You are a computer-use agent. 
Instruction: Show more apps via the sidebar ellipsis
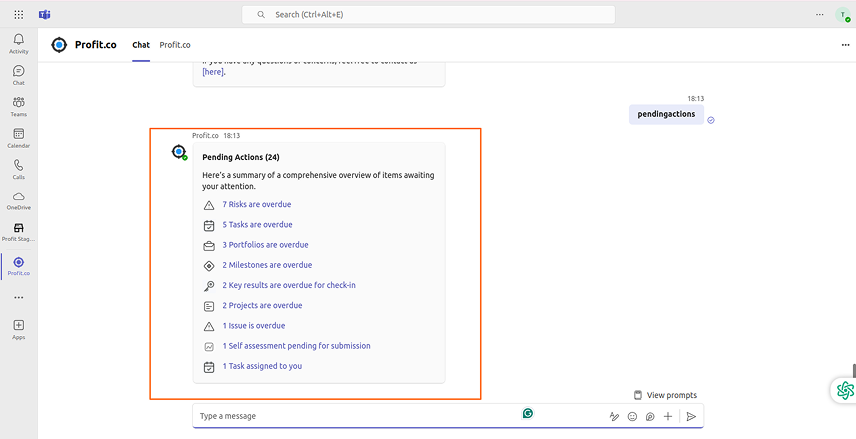[x=19, y=298]
